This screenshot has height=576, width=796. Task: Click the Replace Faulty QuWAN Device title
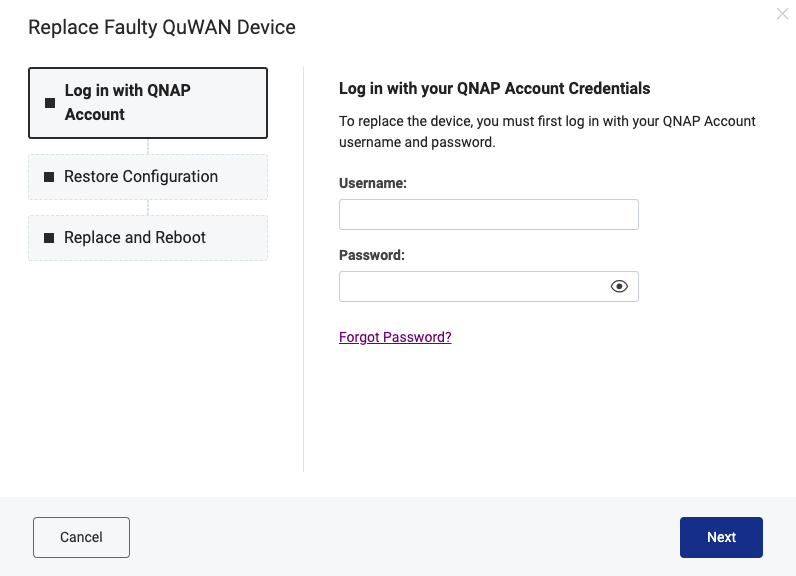[x=161, y=27]
